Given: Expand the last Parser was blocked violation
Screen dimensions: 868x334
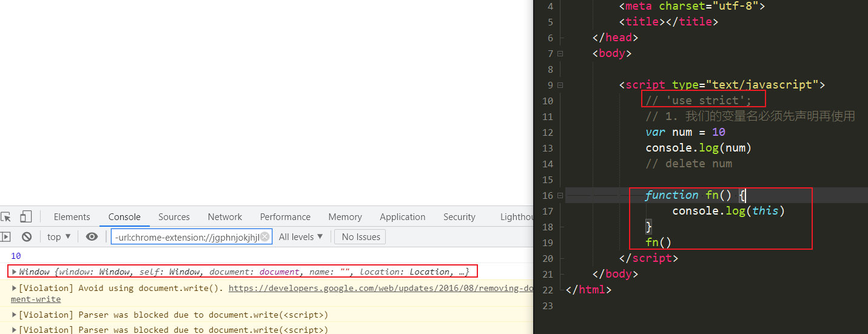Looking at the screenshot, I should [15, 330].
